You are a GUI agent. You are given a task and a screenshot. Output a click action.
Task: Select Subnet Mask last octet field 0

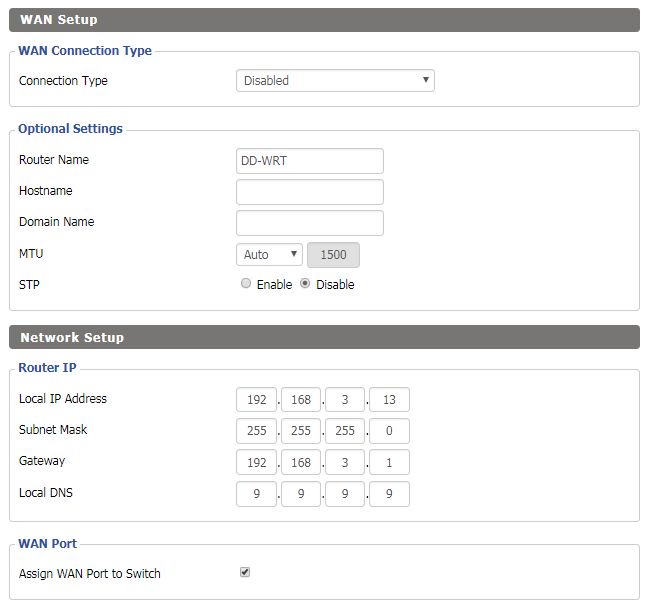click(x=389, y=431)
